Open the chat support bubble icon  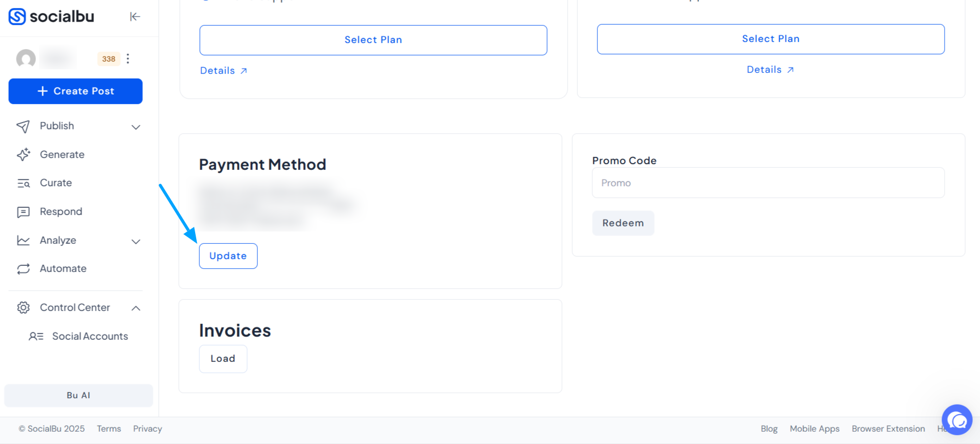[x=957, y=420]
